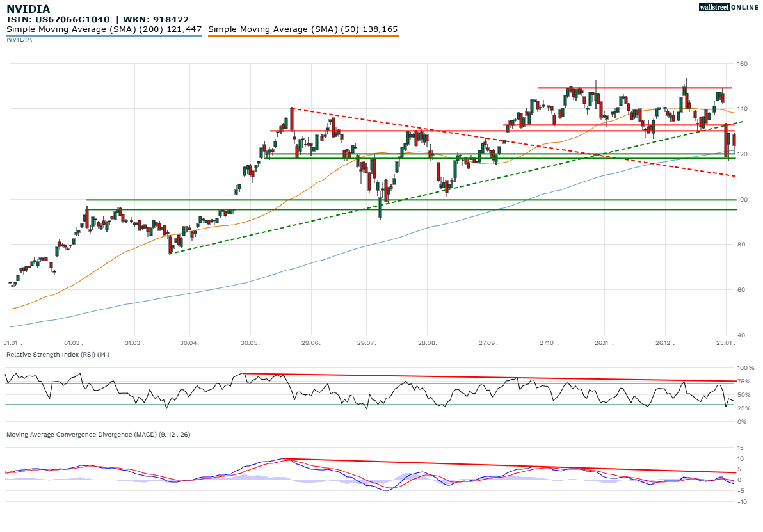The width and height of the screenshot is (763, 532).
Task: Click the RSI 100 % scale label
Action: click(746, 368)
